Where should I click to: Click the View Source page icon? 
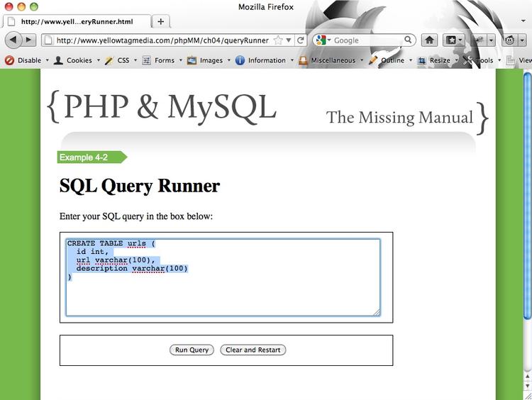click(510, 60)
